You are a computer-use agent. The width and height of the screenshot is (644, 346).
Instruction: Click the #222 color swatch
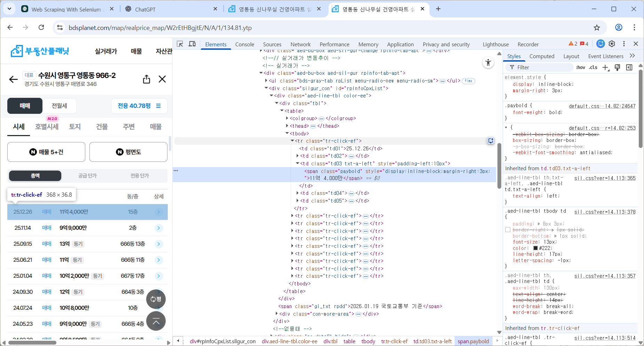(x=535, y=248)
